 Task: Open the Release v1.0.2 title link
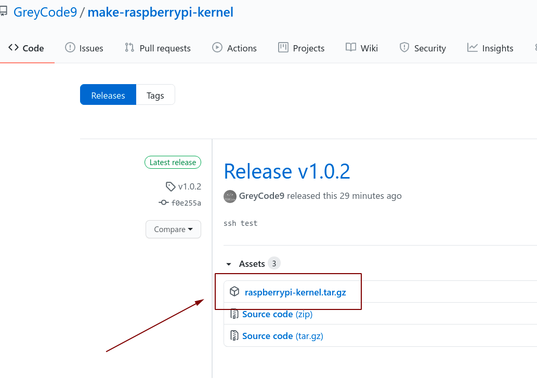click(287, 171)
